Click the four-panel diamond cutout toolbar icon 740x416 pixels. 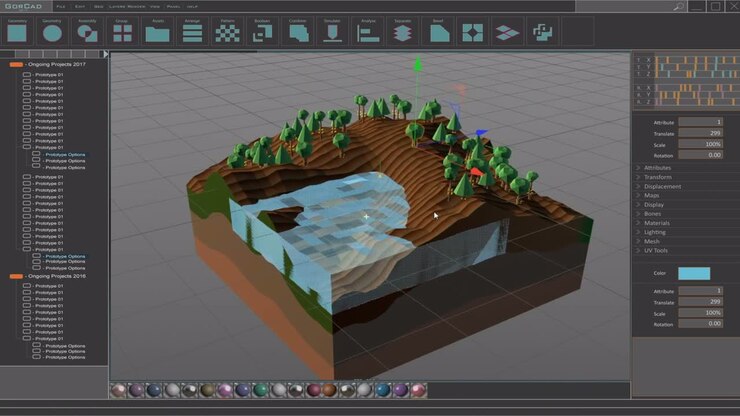(472, 33)
